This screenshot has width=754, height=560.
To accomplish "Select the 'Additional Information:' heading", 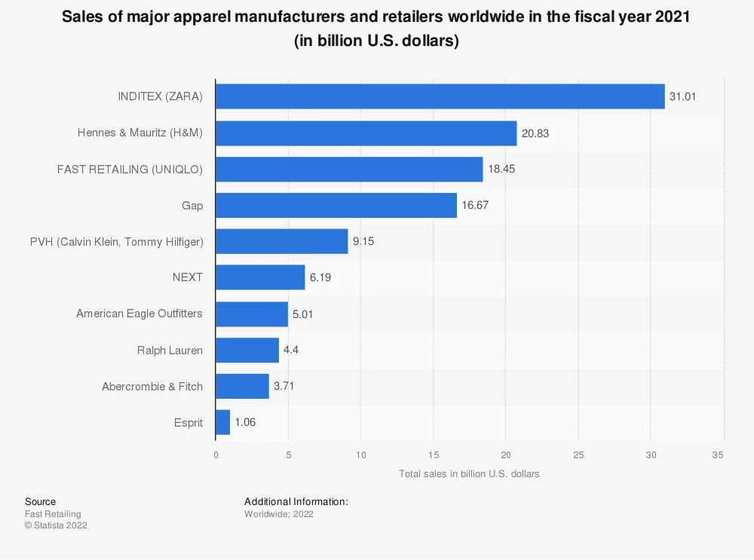I will (x=296, y=502).
